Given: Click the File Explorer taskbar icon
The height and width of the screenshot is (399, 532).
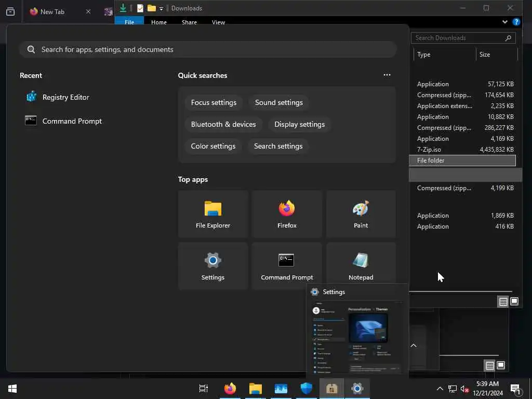Looking at the screenshot, I should (x=255, y=389).
